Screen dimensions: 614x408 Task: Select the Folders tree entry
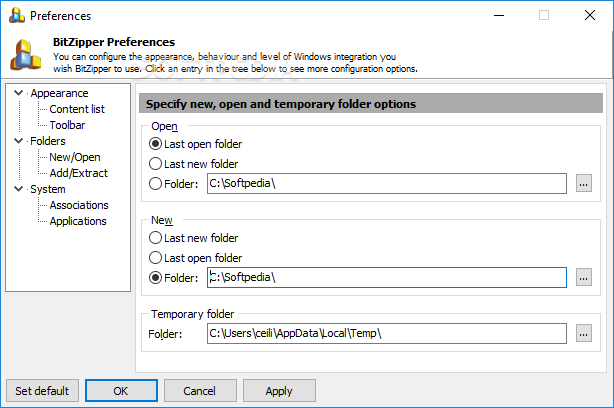tap(48, 141)
